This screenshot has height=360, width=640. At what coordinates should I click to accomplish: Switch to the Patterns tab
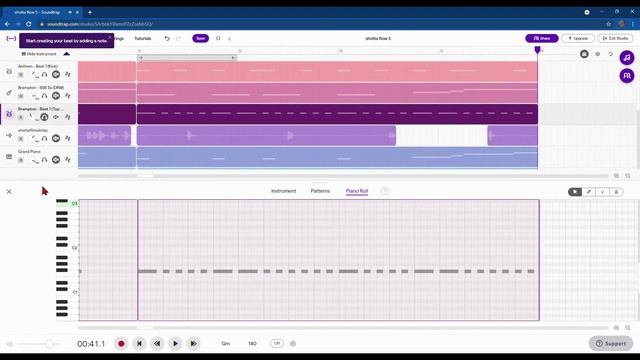(x=320, y=191)
